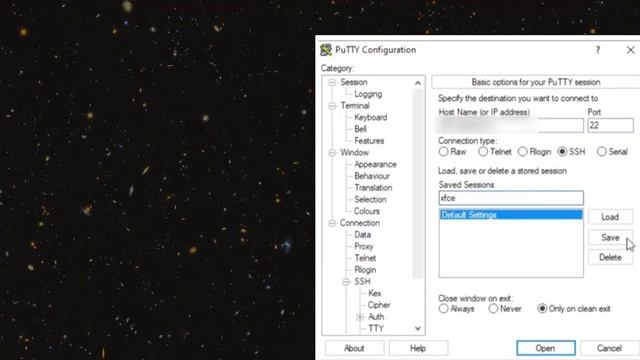Click the PuTTY icon in the title bar

[x=326, y=50]
